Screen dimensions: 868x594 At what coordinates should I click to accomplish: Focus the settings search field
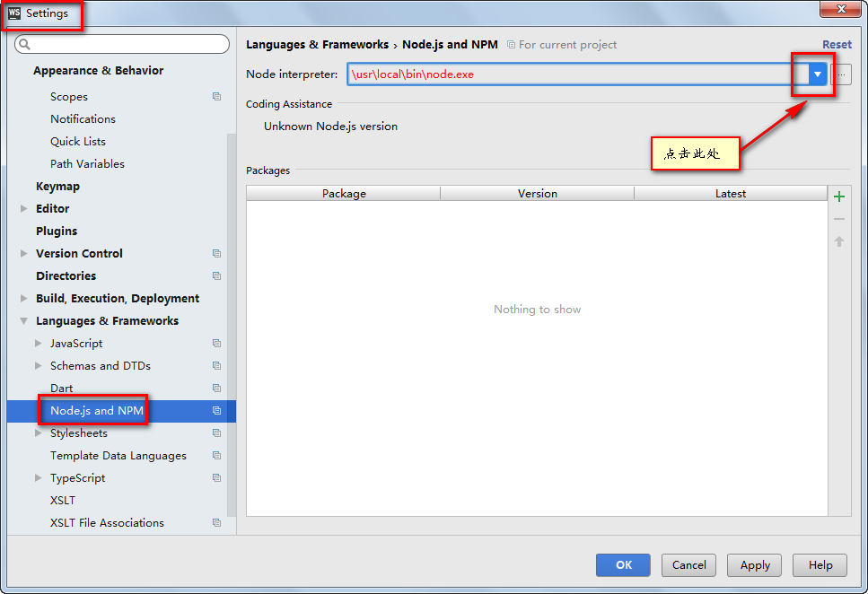122,44
